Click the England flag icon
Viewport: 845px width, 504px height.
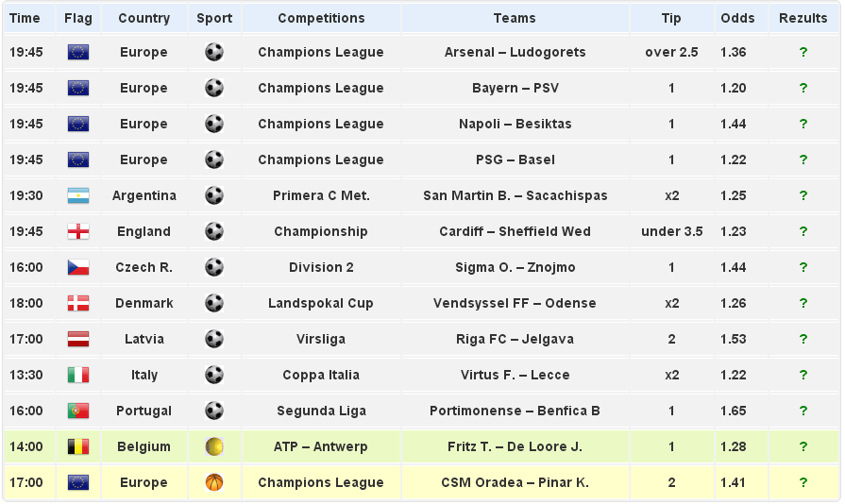[78, 232]
